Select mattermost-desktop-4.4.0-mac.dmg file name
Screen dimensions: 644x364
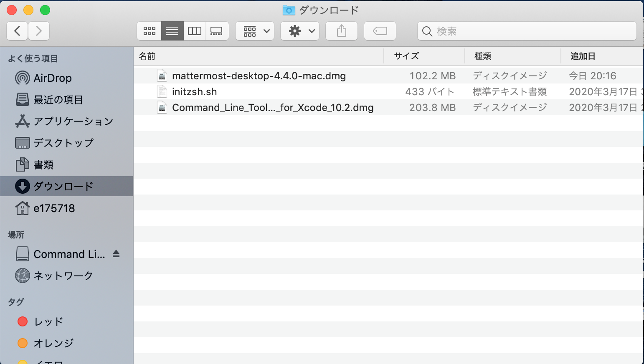259,76
